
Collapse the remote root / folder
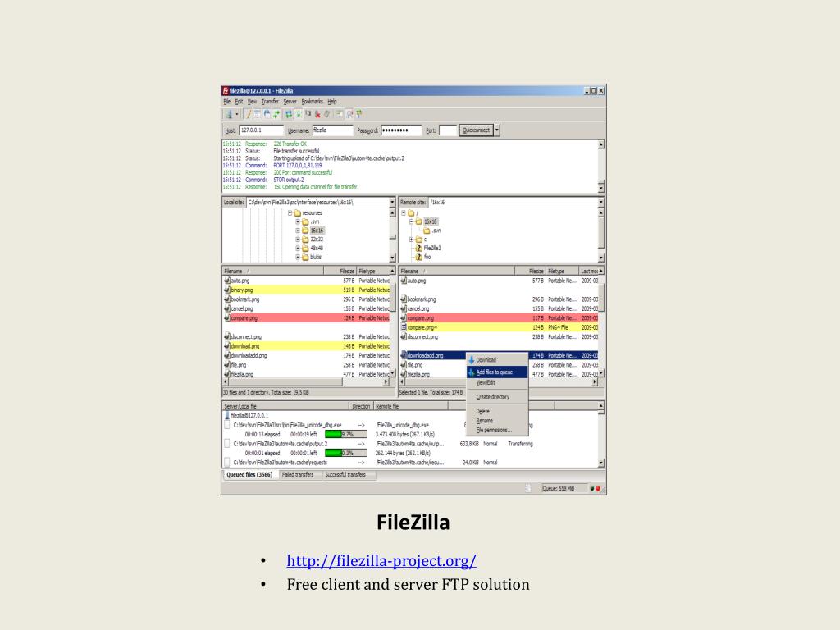404,212
